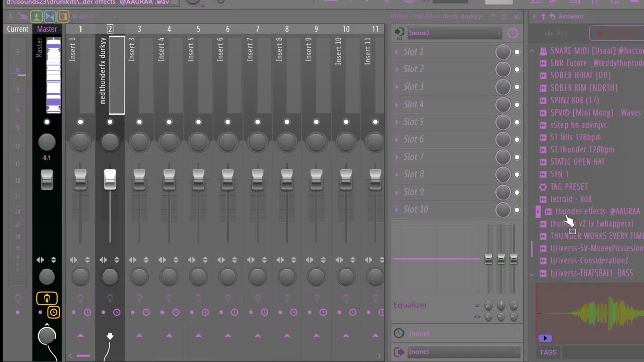Image resolution: width=644 pixels, height=362 pixels.
Task: Click the Insert 7 pan knob
Action: (257, 142)
